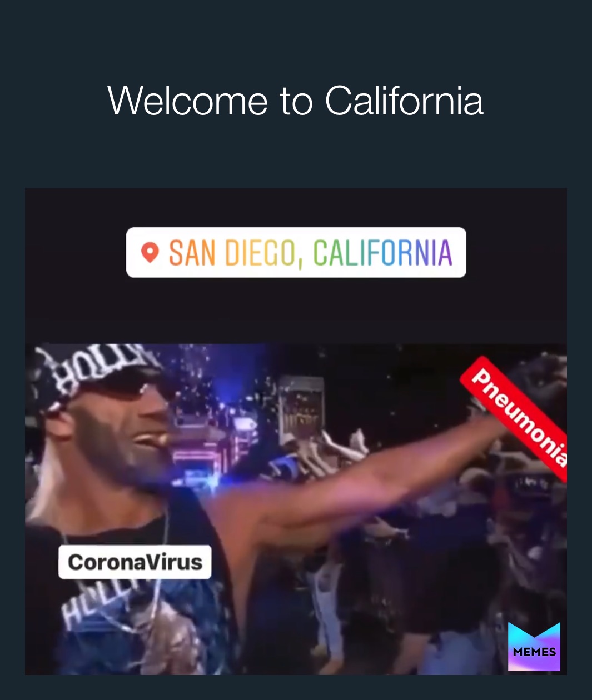Click the black area above the video
This screenshot has width=592, height=700.
click(x=296, y=311)
